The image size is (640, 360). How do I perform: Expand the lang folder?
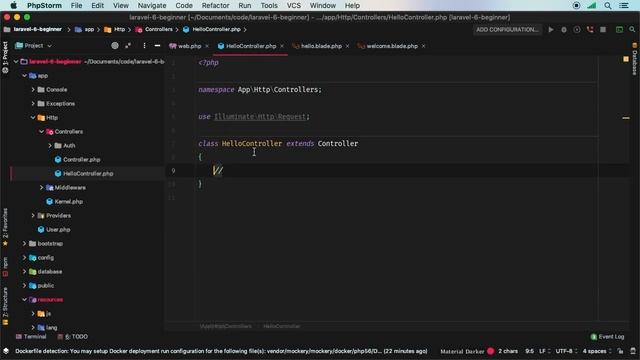(x=33, y=327)
